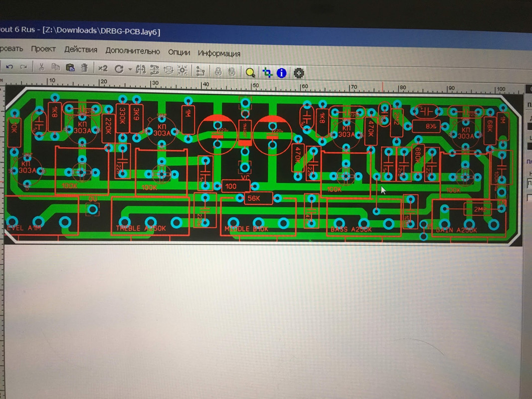Paste from clipboard icon

coord(70,67)
